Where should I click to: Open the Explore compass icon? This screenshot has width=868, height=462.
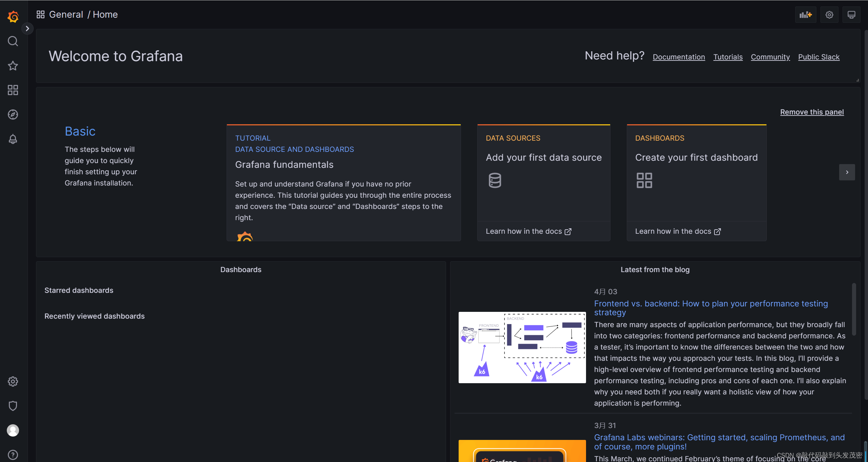click(13, 114)
